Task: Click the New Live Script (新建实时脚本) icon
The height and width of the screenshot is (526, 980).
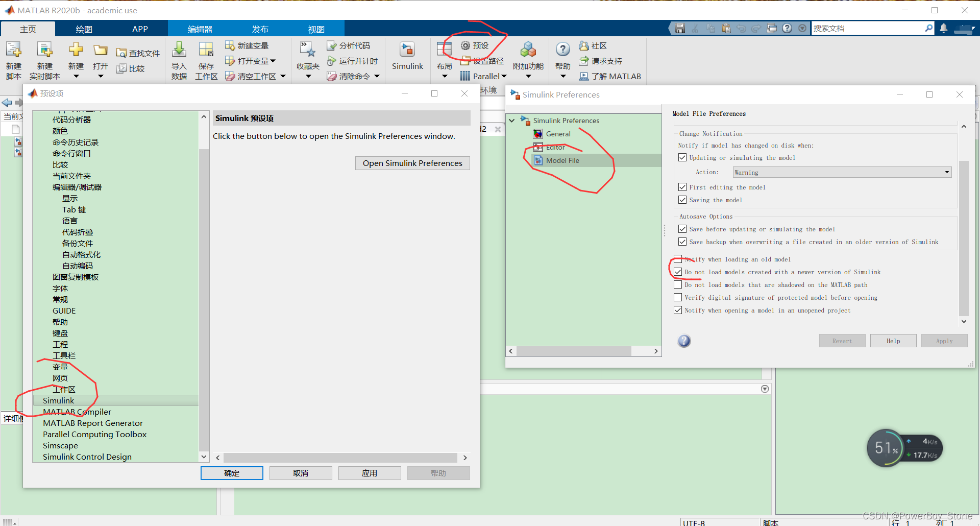Action: [x=45, y=50]
